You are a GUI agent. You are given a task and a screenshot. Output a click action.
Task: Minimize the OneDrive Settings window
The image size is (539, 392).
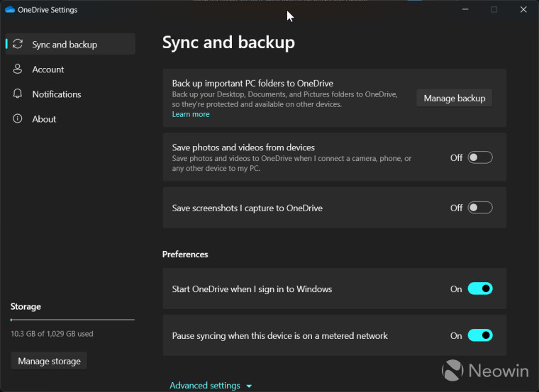[x=465, y=10]
